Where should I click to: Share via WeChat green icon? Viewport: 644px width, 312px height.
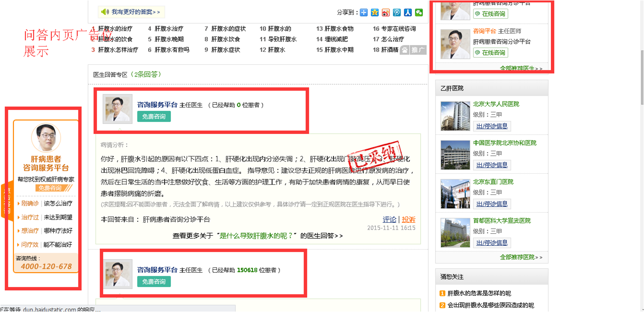point(419,12)
